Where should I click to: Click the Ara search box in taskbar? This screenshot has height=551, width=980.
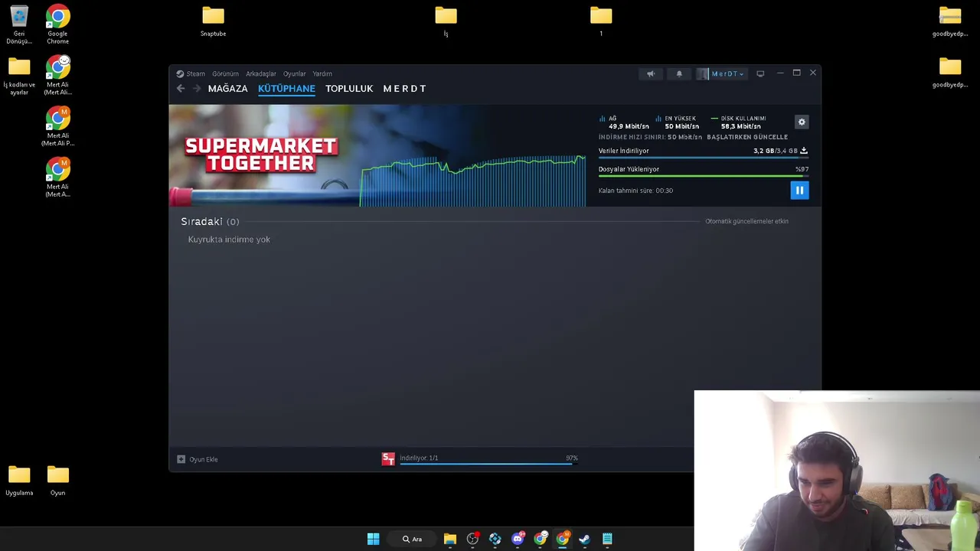coord(413,539)
